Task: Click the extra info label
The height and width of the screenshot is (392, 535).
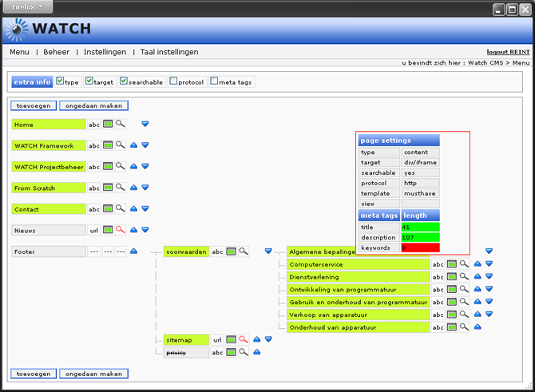Action: pos(32,82)
